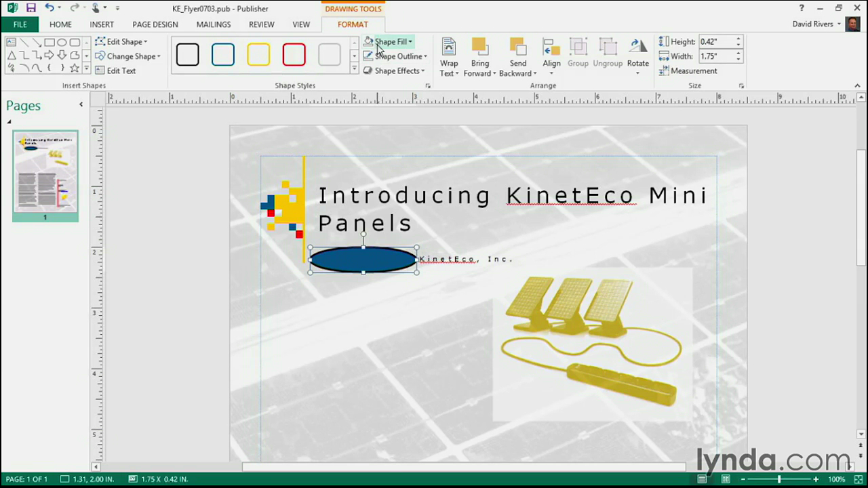Select the page 1 thumbnail
Image resolution: width=868 pixels, height=488 pixels.
click(45, 171)
